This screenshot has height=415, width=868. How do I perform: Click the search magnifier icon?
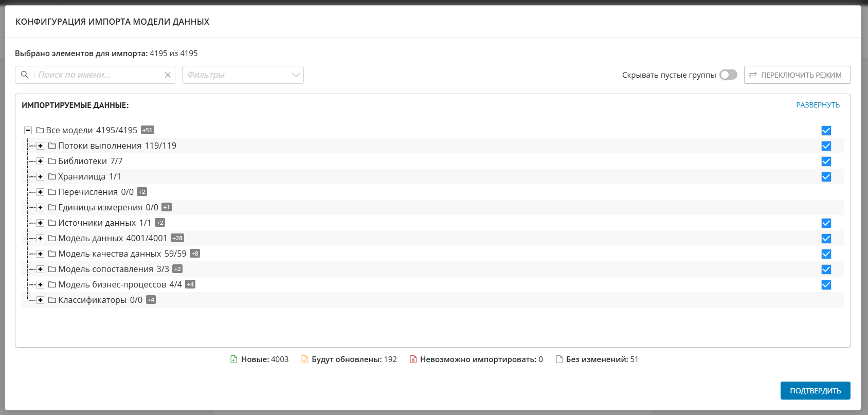click(25, 75)
